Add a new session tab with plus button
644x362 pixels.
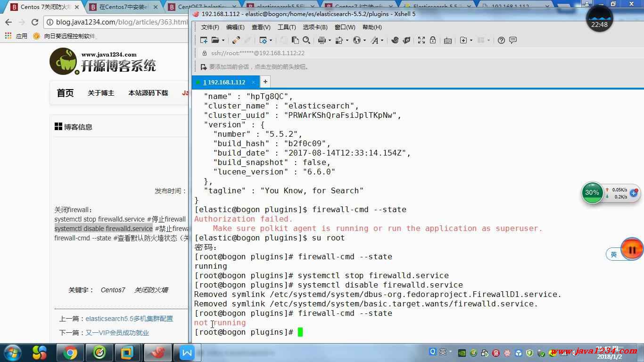tap(265, 82)
